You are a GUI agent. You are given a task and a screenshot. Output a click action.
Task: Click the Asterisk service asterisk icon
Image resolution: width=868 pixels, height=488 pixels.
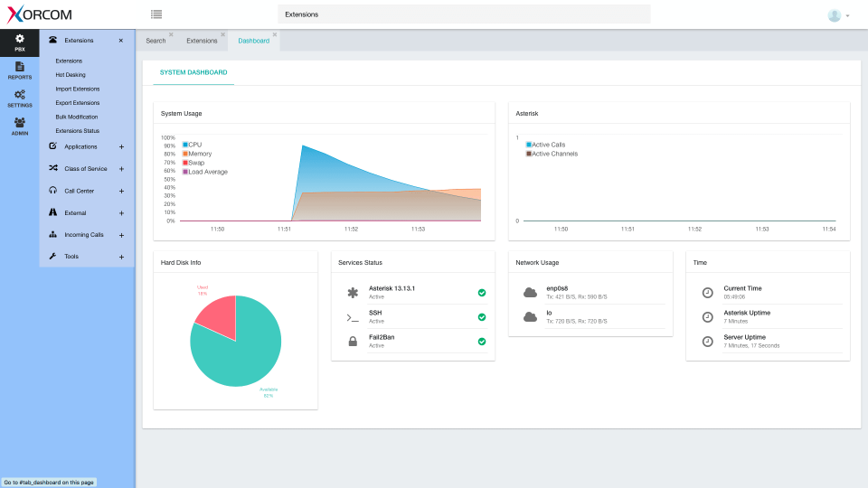(353, 293)
